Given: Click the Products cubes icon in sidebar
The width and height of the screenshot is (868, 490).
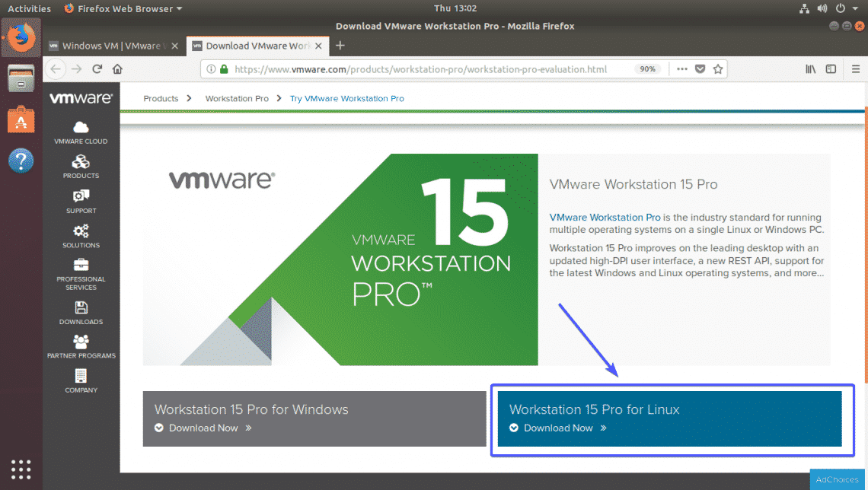Looking at the screenshot, I should [x=81, y=162].
